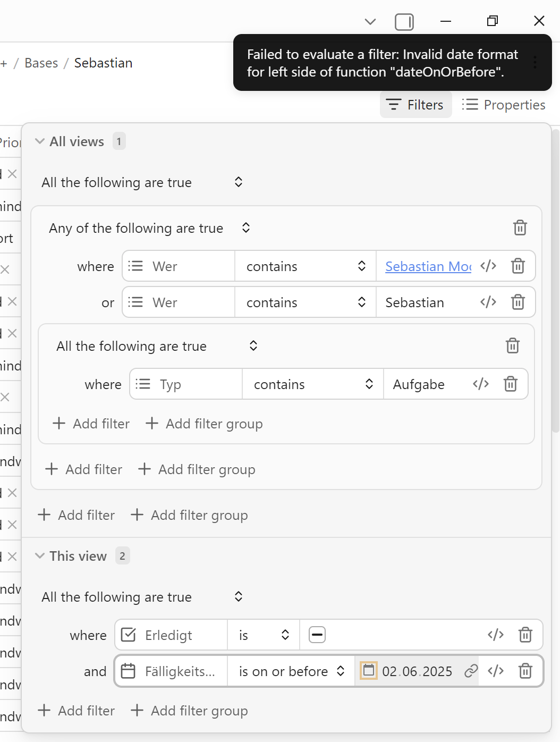Collapse the All views section
Screen dimensions: 560x742
(40, 141)
